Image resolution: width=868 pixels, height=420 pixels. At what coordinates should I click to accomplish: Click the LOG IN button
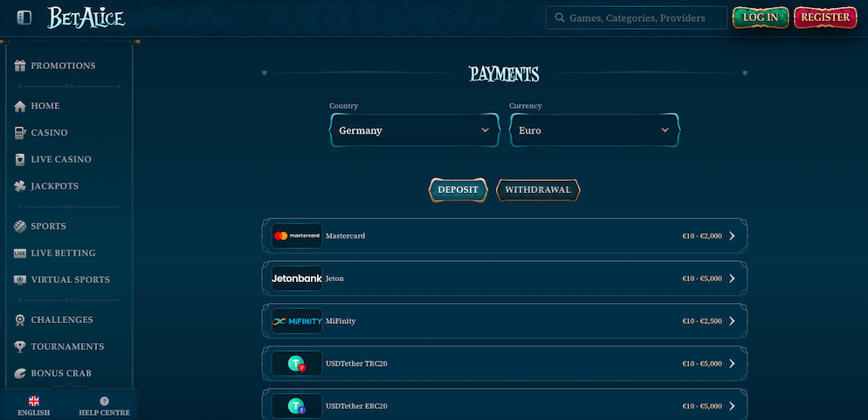761,17
